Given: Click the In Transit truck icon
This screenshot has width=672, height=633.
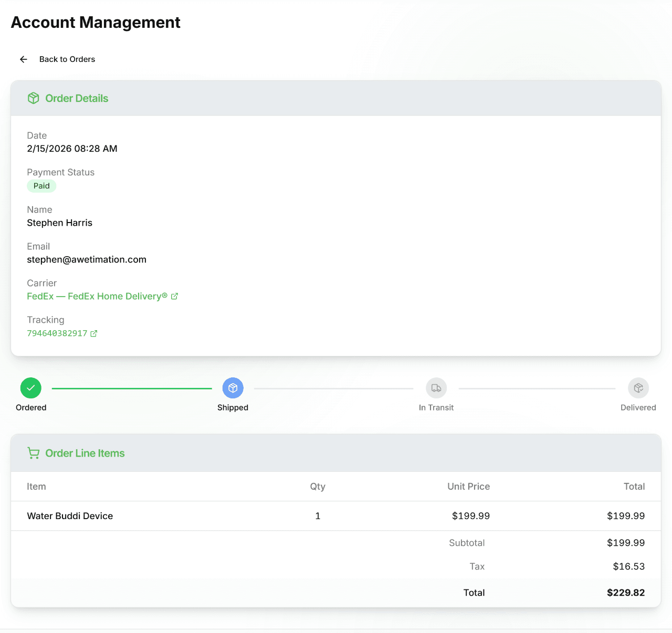Looking at the screenshot, I should (436, 387).
